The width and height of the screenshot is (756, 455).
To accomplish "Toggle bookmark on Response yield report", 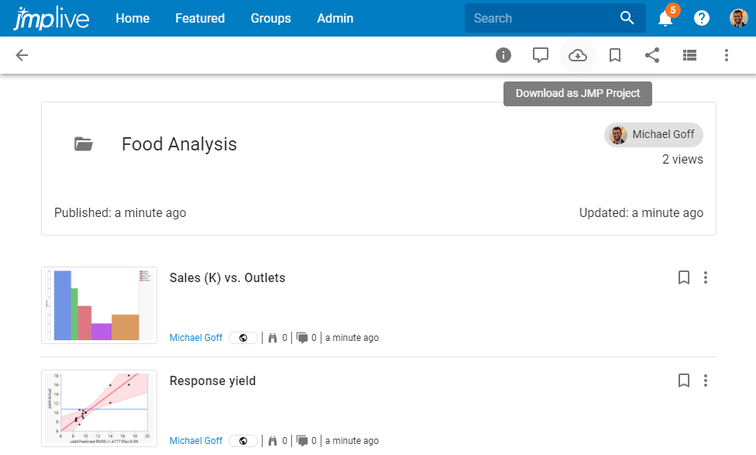I will [684, 380].
